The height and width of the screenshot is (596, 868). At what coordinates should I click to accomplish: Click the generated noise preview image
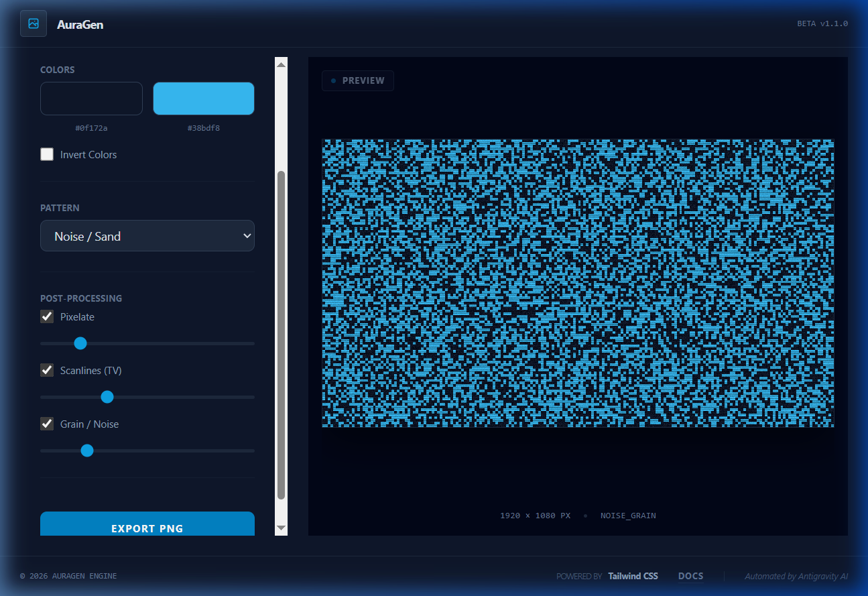578,282
